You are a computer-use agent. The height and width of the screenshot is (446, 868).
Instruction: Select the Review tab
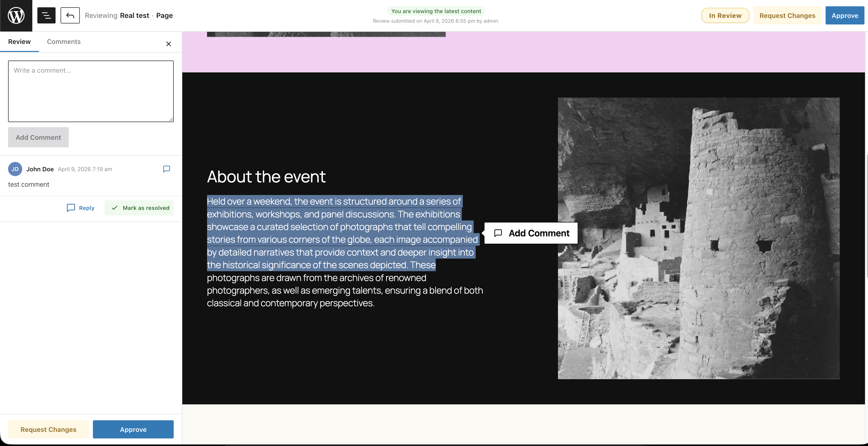[x=19, y=42]
